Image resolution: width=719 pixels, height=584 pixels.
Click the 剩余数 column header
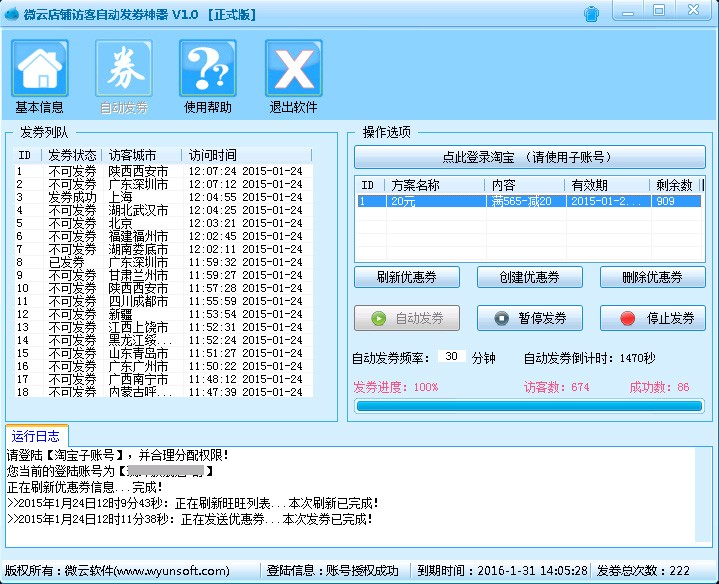tap(676, 185)
